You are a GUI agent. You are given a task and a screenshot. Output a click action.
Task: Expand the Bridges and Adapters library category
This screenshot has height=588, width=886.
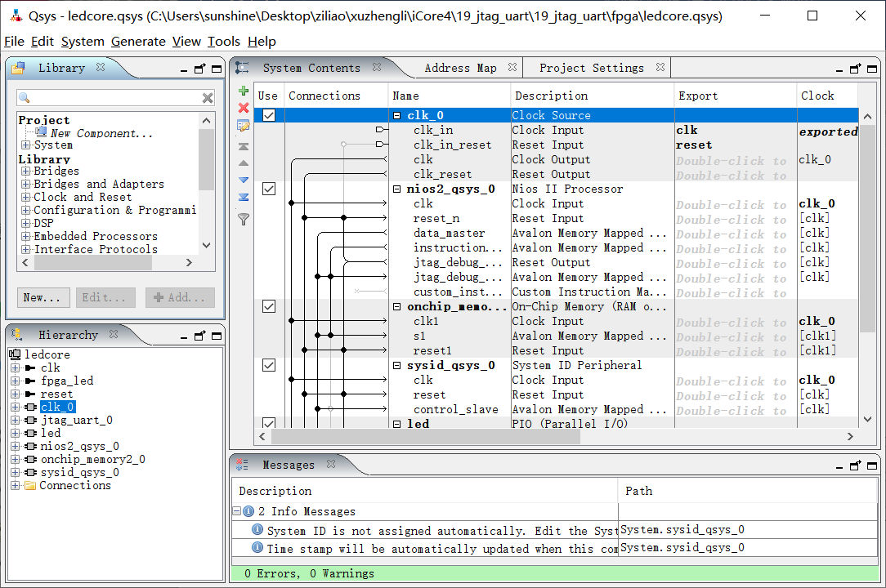26,185
